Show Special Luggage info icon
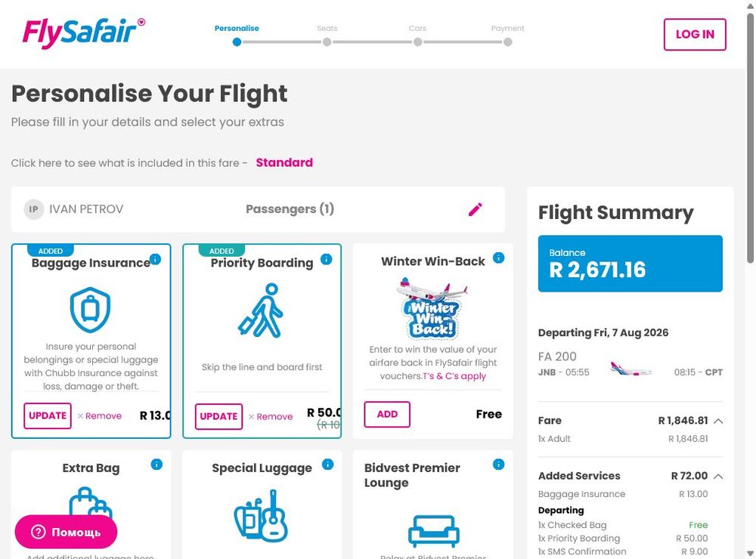 328,465
